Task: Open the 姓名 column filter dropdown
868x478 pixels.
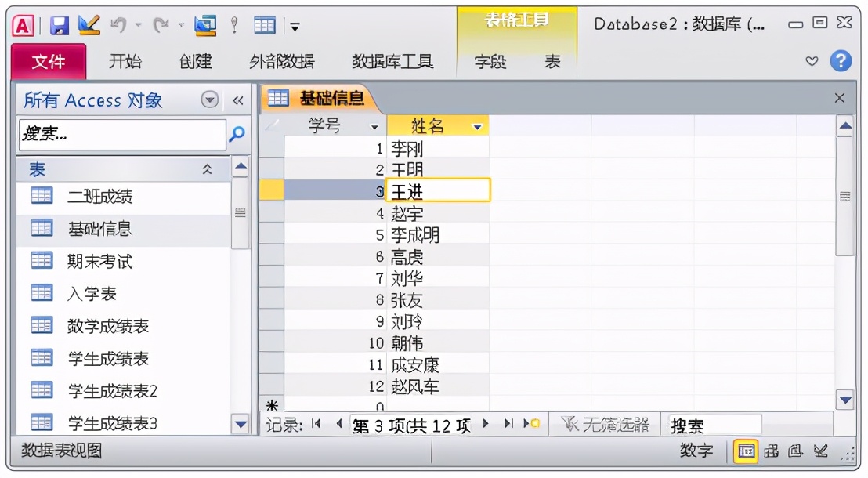Action: click(x=477, y=125)
